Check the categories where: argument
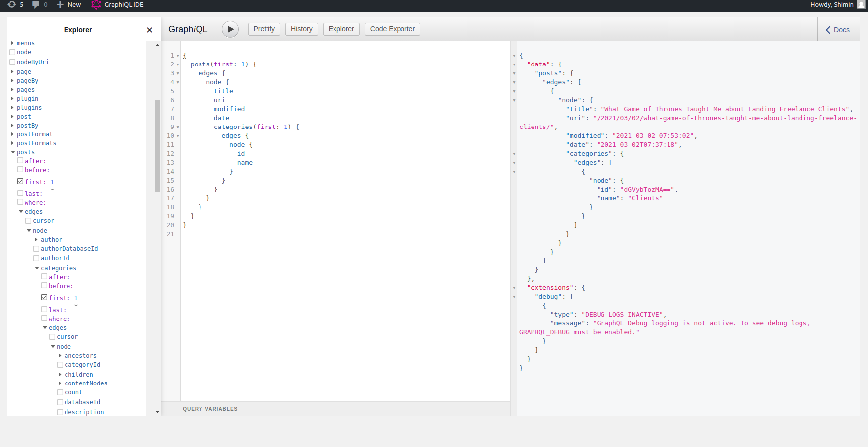Viewport: 868px width, 447px height. click(x=44, y=319)
